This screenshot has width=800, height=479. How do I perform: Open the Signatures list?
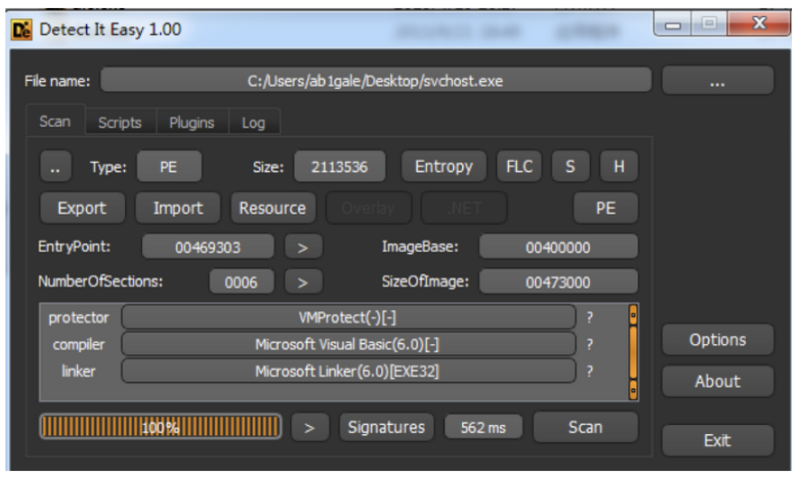pos(386,427)
